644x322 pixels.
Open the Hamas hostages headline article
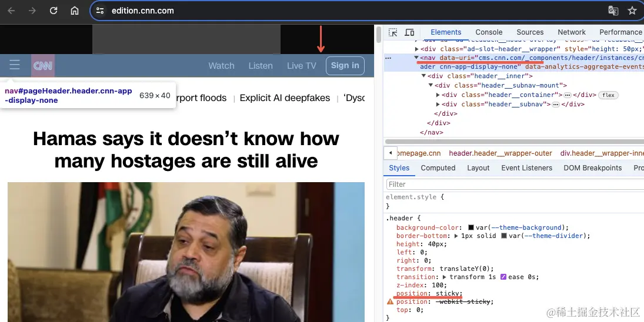tap(186, 149)
